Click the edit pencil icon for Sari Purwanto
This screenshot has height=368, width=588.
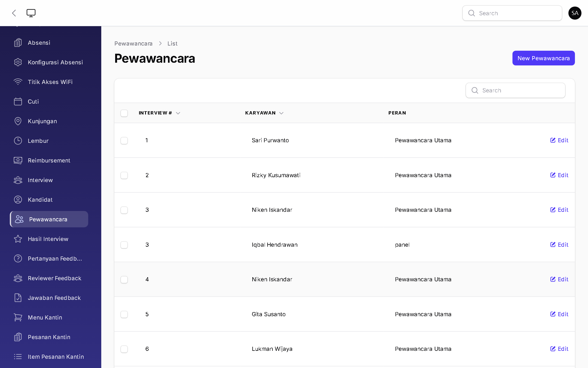tap(553, 140)
